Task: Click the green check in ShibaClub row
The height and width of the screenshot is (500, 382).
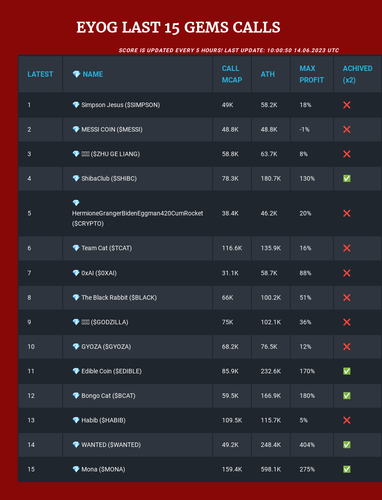Action: point(347,179)
